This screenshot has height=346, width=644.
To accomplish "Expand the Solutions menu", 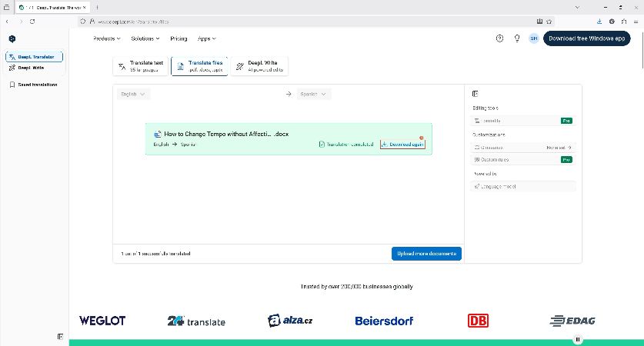I will tap(145, 38).
